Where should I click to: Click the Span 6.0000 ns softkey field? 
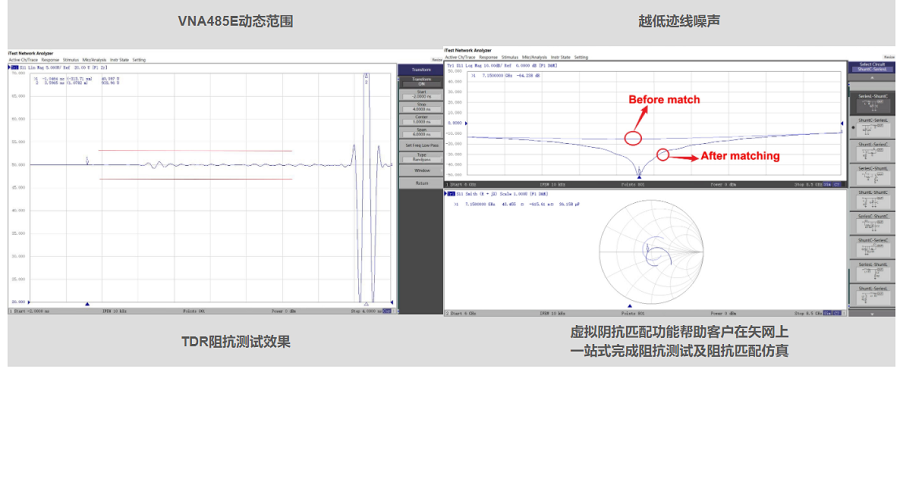click(x=421, y=132)
